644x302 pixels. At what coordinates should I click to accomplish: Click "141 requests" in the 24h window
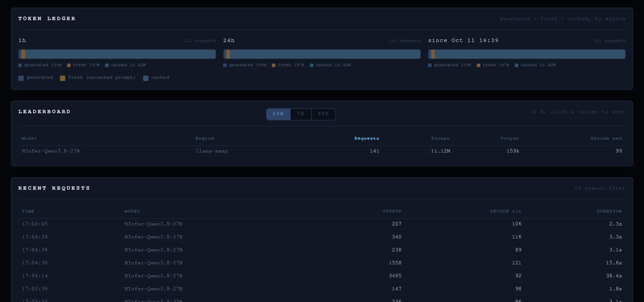click(x=405, y=41)
